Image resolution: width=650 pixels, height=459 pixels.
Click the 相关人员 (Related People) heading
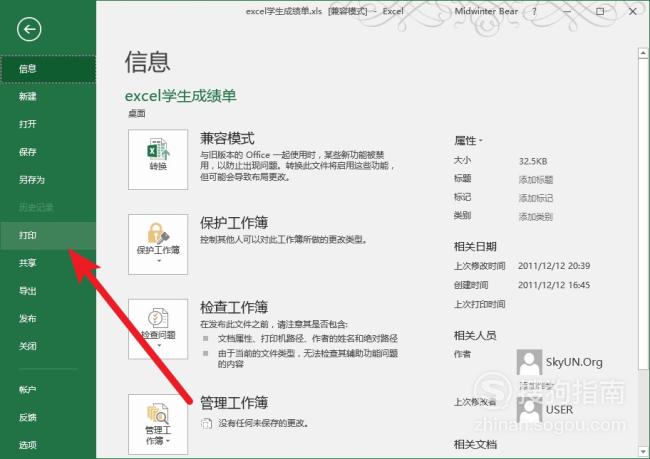pos(475,335)
